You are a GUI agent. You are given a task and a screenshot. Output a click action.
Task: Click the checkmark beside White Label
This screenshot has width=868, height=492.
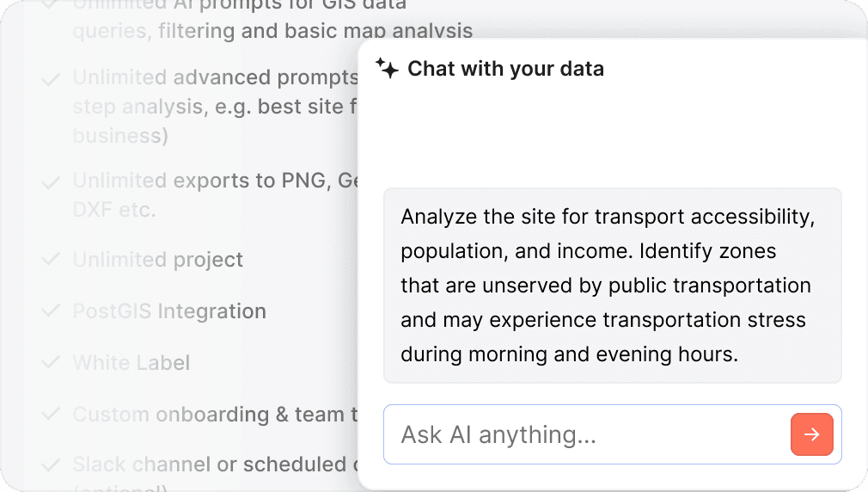tap(51, 363)
